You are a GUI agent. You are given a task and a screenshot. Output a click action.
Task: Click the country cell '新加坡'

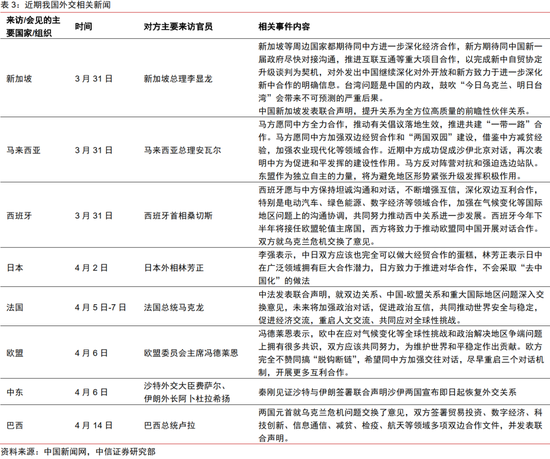point(19,79)
